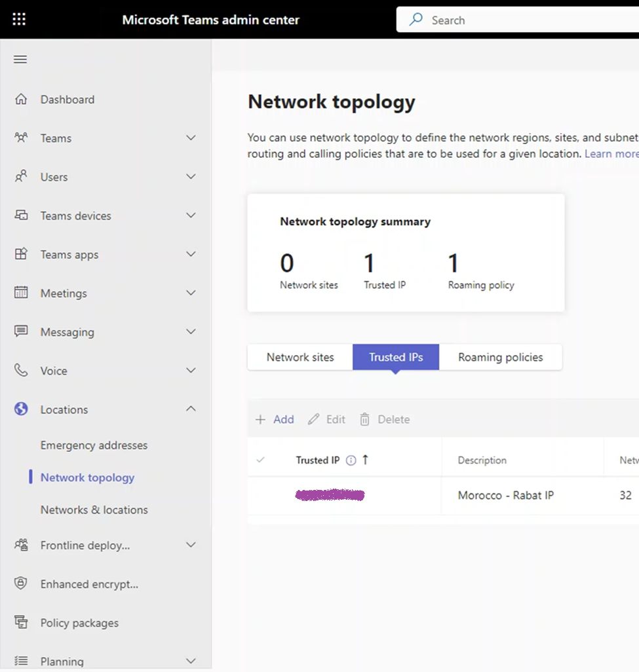Click the Meetings calendar icon
Screen dimensions: 639x672
21,293
